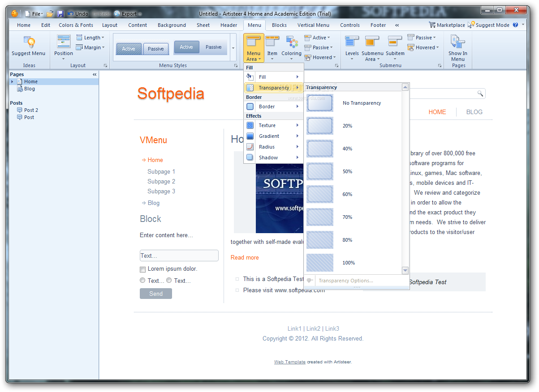Open the File menu
This screenshot has width=539, height=392.
[34, 14]
